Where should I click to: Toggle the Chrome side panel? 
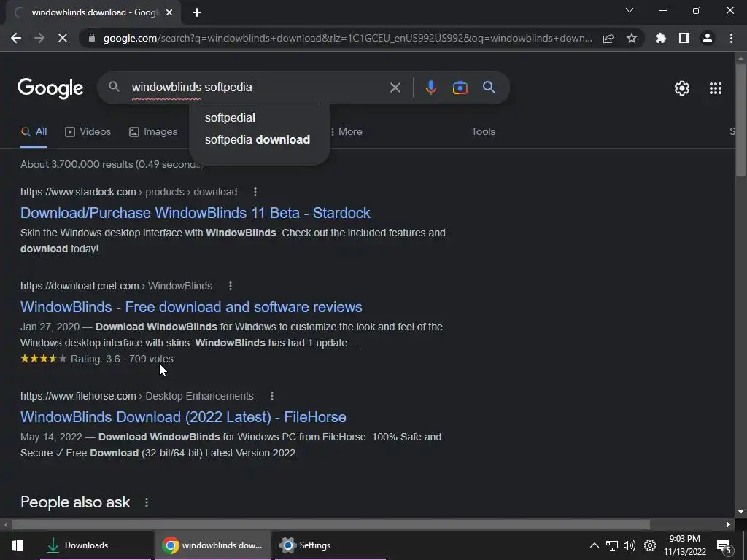[684, 38]
